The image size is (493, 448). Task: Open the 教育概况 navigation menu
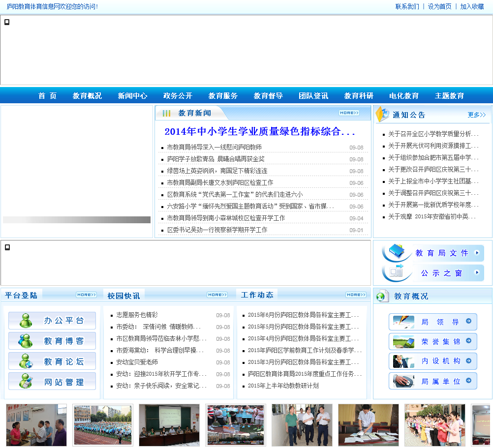tap(87, 95)
